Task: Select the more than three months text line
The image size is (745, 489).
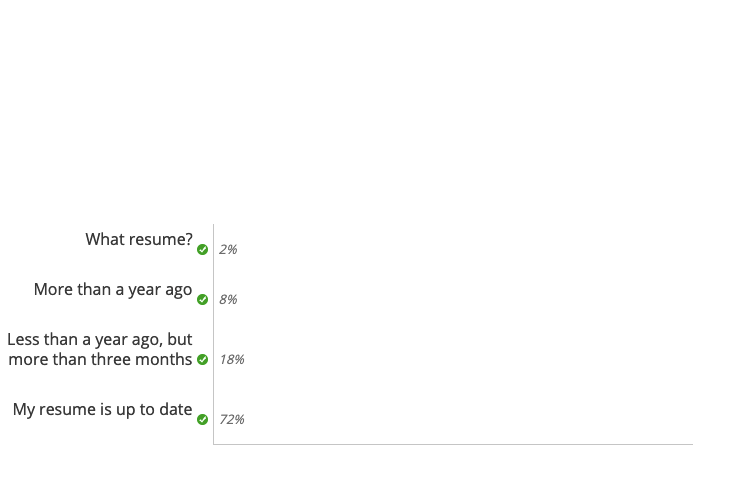Action: 100,359
